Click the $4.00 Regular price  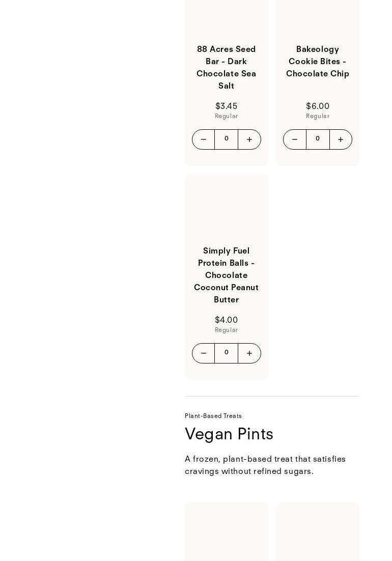(227, 324)
